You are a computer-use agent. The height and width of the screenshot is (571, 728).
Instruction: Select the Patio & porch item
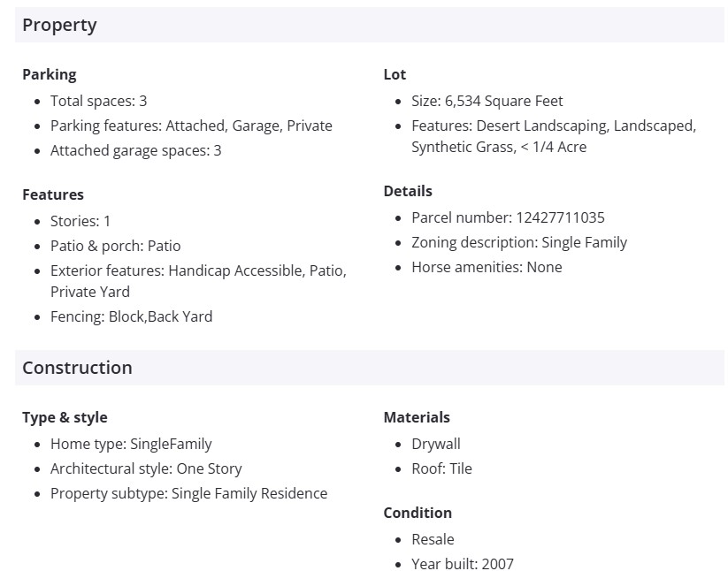115,246
